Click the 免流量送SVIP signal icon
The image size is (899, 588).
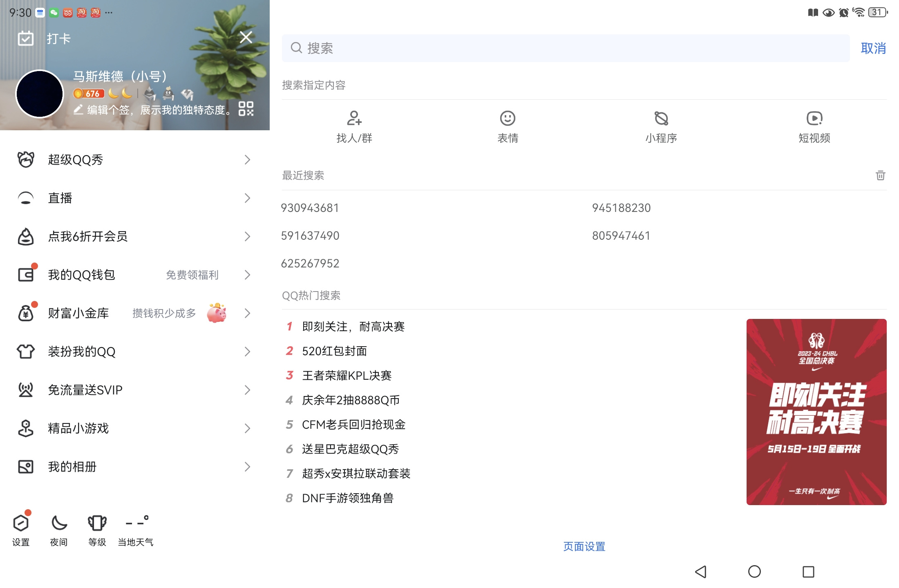point(26,390)
